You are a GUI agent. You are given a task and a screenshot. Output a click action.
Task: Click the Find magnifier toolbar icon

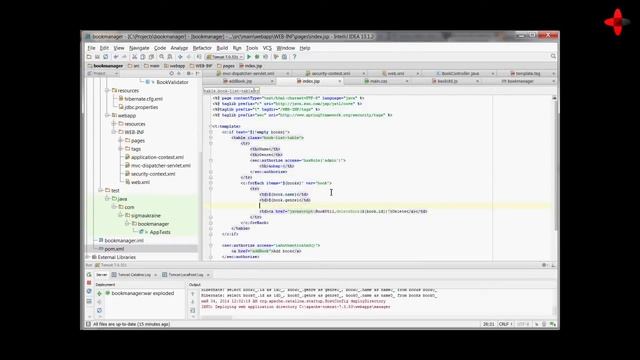[x=162, y=57]
